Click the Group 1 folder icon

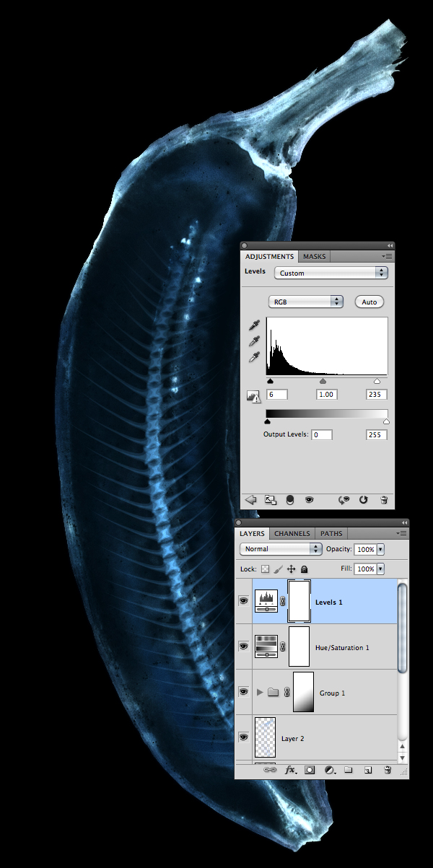point(273,692)
